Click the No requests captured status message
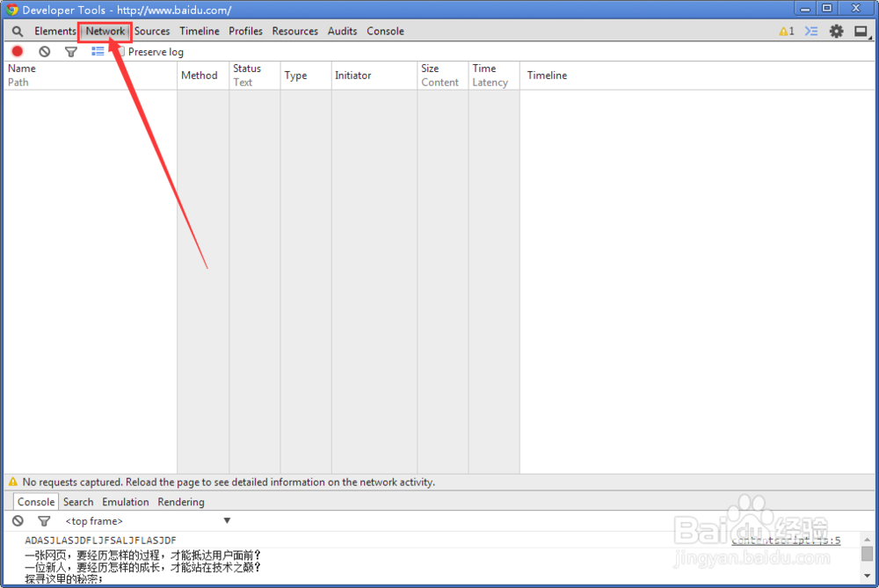The image size is (879, 588). pyautogui.click(x=229, y=482)
